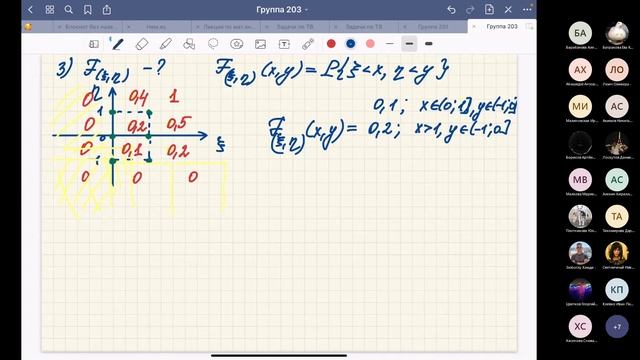
Task: Select the Lasso selection tool
Action: click(x=213, y=44)
